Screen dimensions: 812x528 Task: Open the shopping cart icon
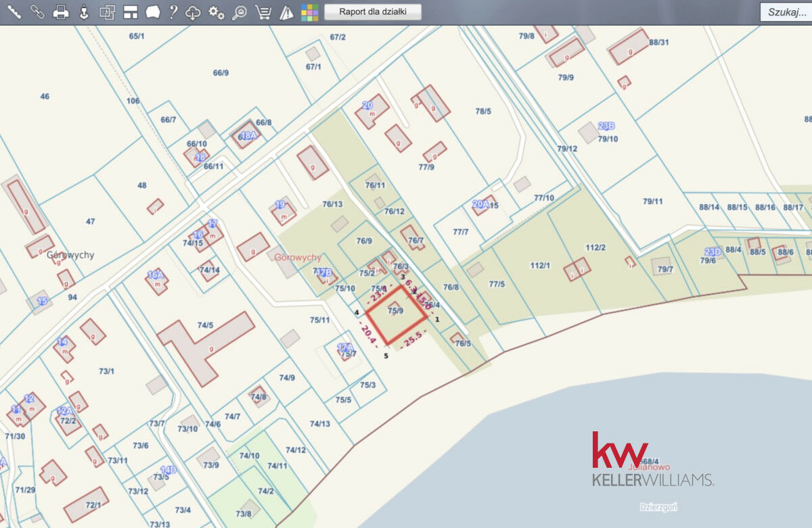[263, 12]
